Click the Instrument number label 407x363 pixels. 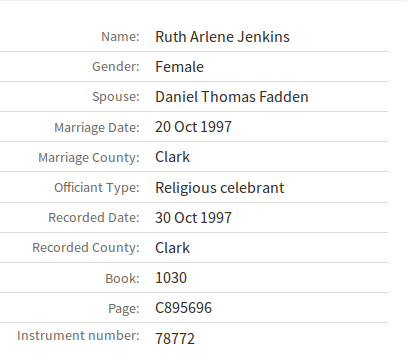pyautogui.click(x=78, y=335)
